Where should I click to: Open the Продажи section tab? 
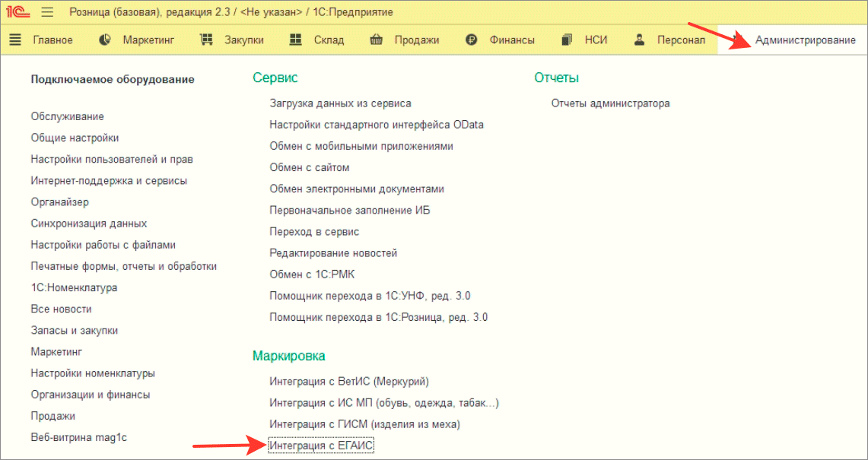pos(417,40)
